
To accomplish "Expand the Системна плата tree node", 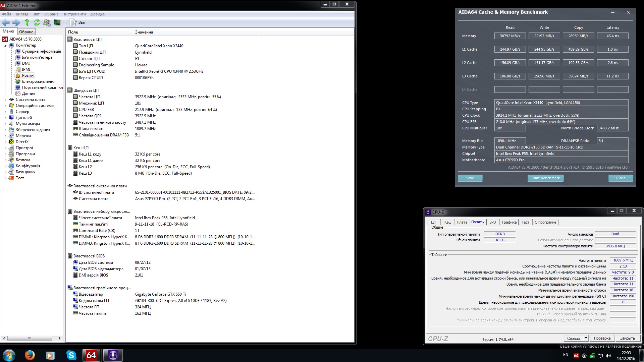I will tap(6, 100).
